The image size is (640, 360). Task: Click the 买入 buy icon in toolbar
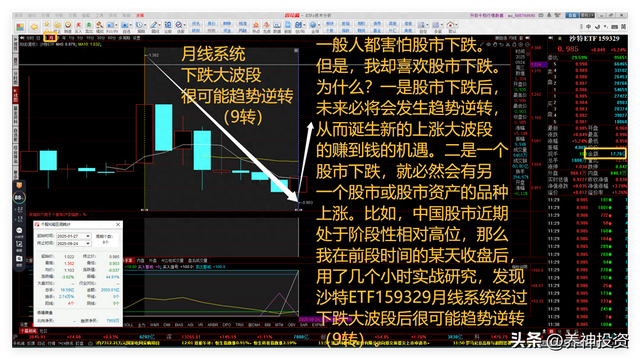78,27
